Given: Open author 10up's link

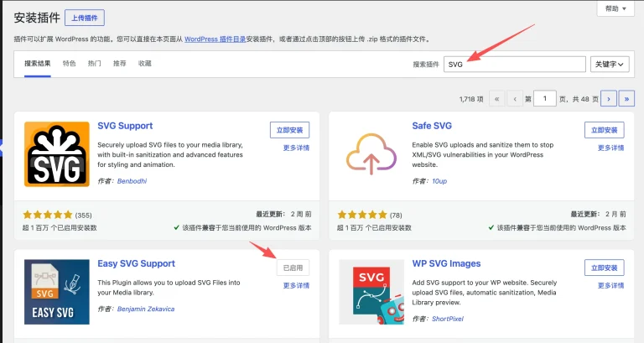Looking at the screenshot, I should point(439,181).
